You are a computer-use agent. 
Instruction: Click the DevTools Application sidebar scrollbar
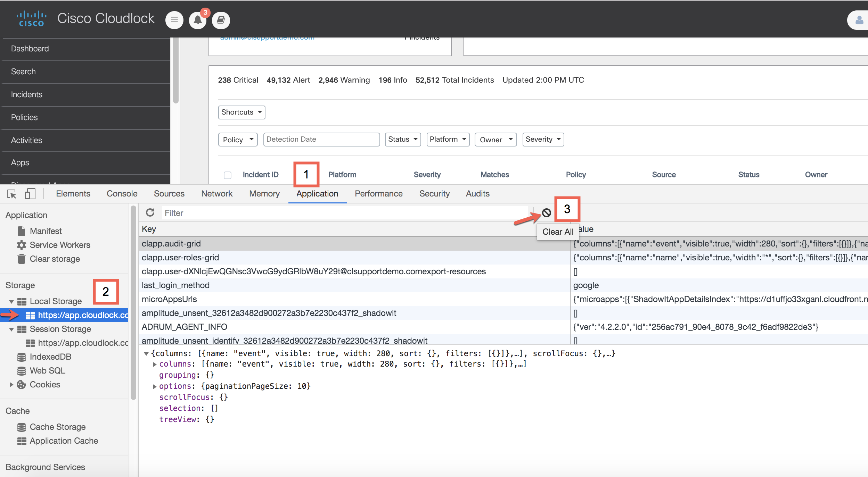[x=133, y=302]
